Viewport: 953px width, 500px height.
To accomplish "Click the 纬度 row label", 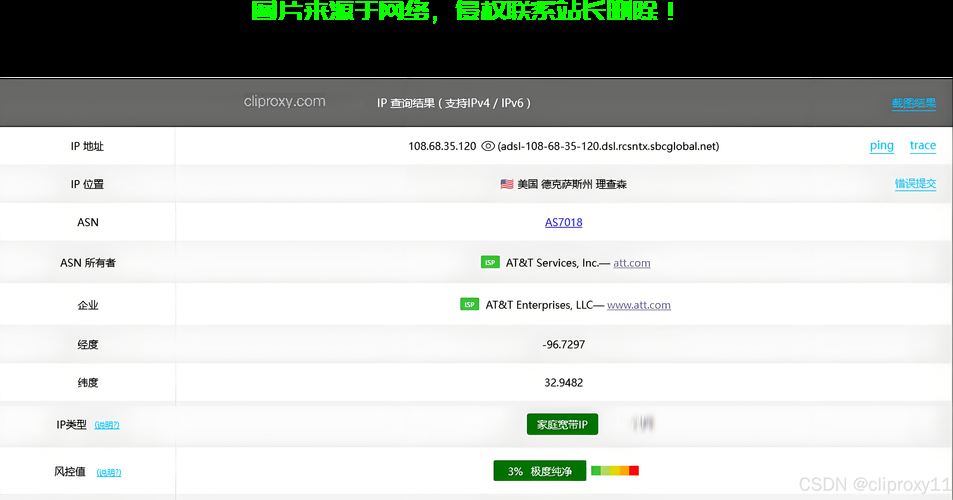I will 88,383.
